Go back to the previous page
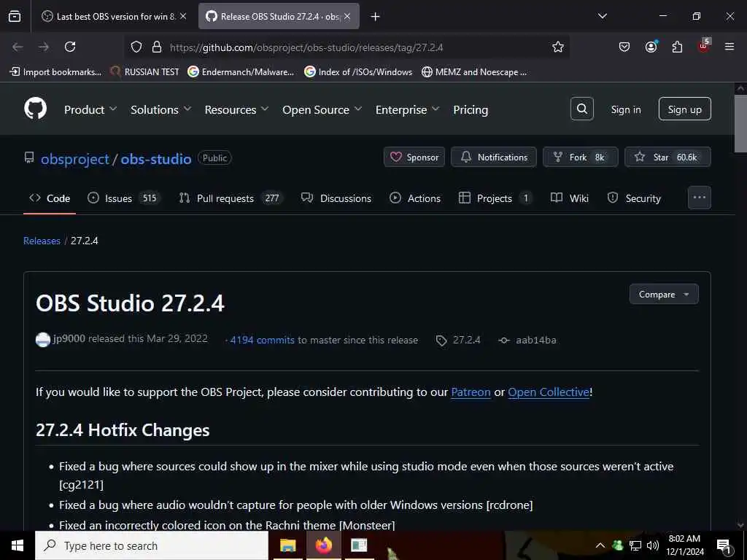The image size is (747, 560). click(18, 47)
